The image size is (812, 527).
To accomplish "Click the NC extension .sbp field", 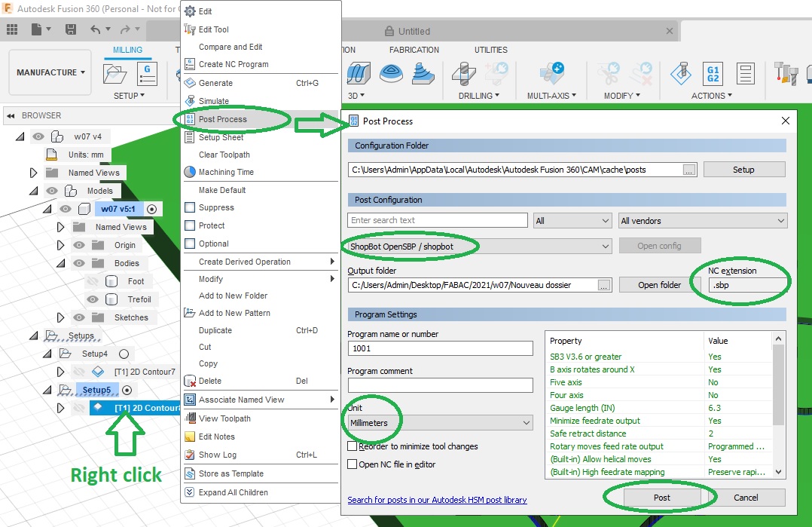I will click(748, 285).
